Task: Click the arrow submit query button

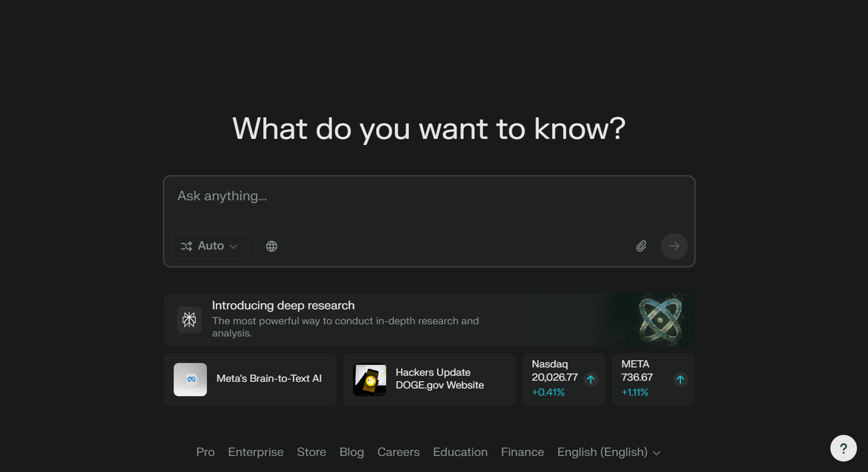Action: click(674, 246)
